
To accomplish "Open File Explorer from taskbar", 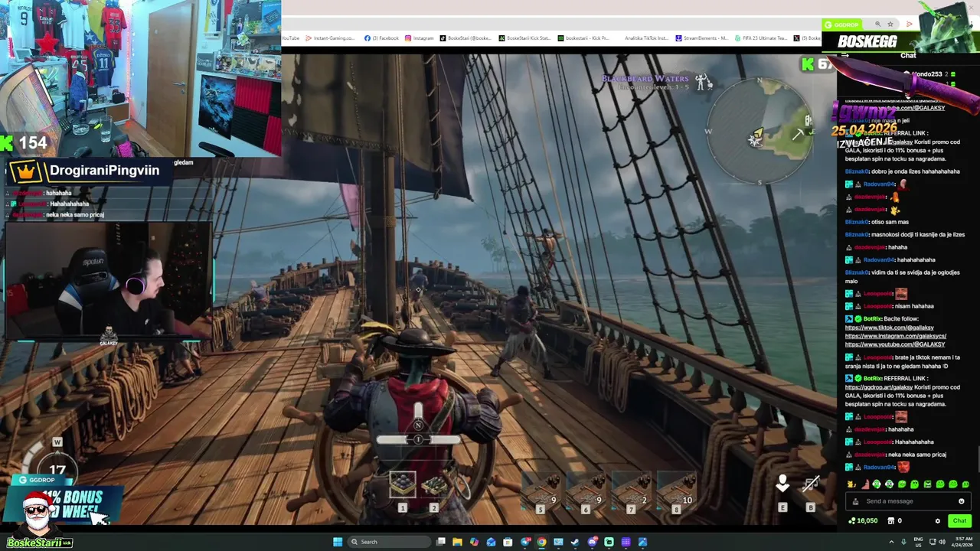I will [x=457, y=542].
